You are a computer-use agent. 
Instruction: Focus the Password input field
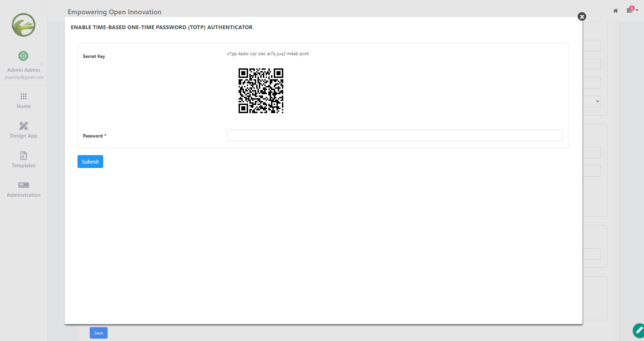395,135
